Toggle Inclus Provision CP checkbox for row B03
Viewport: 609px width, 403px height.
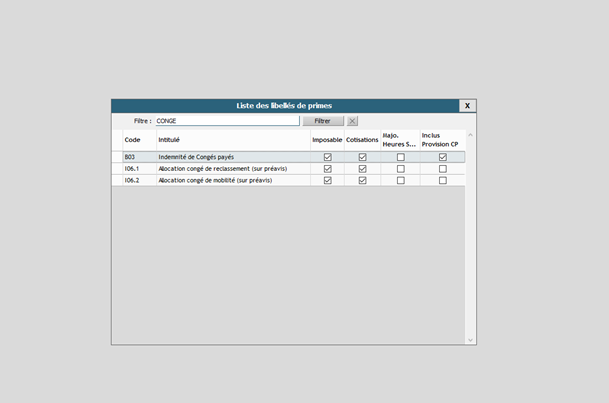click(x=443, y=157)
